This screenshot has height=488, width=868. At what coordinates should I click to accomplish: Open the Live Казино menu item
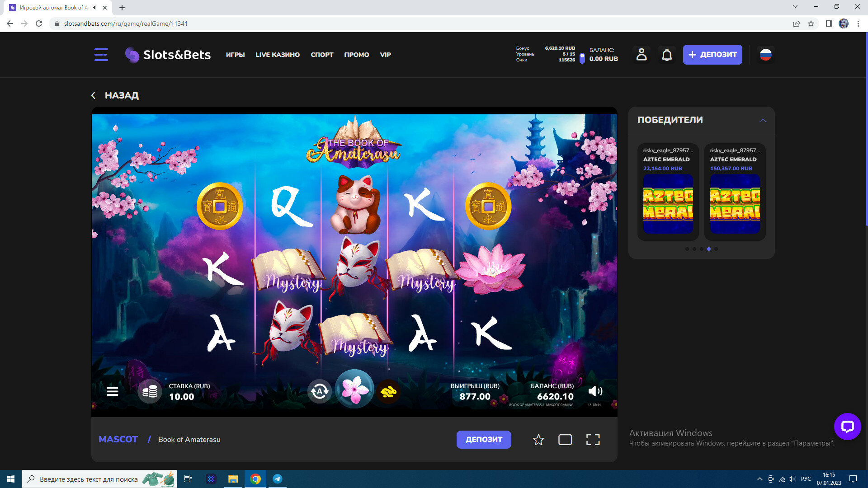tap(278, 55)
